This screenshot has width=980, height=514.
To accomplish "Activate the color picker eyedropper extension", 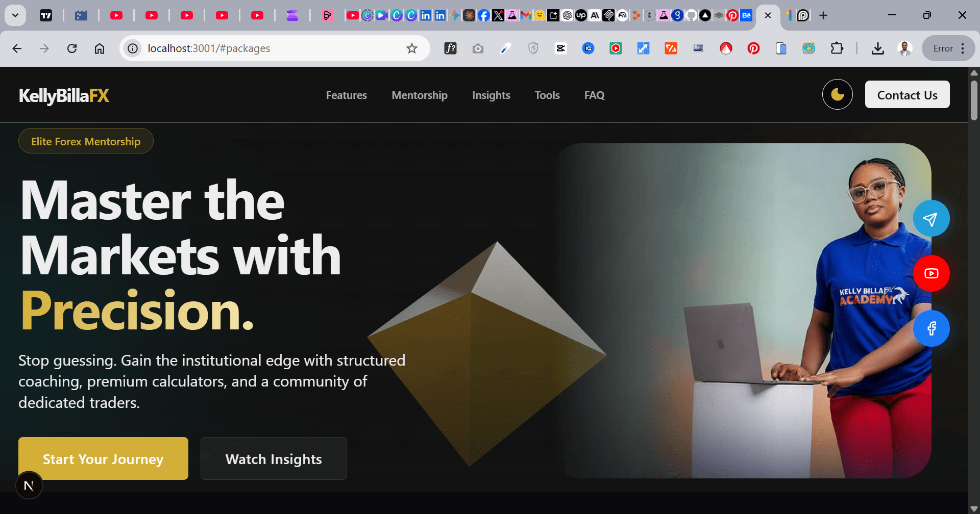I will click(x=505, y=48).
